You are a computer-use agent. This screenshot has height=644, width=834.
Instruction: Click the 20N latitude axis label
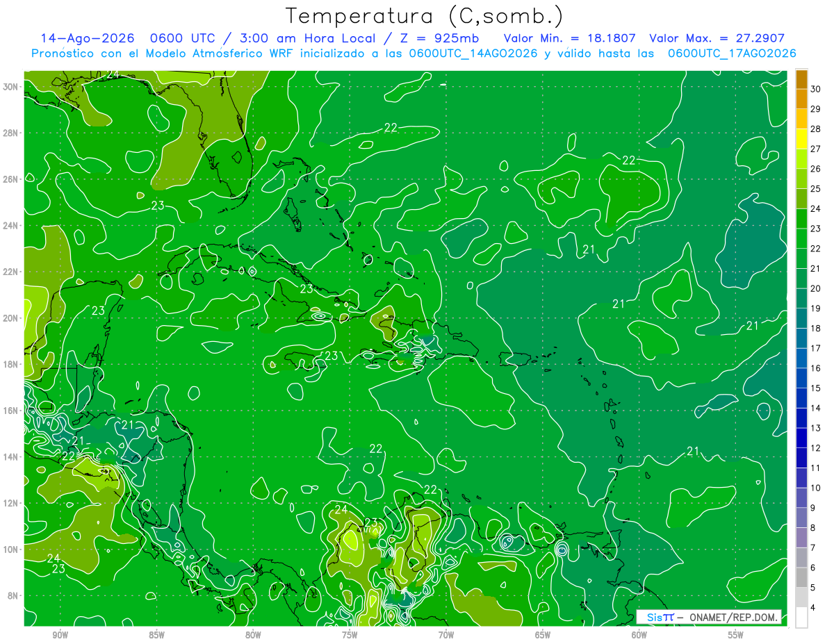[11, 317]
